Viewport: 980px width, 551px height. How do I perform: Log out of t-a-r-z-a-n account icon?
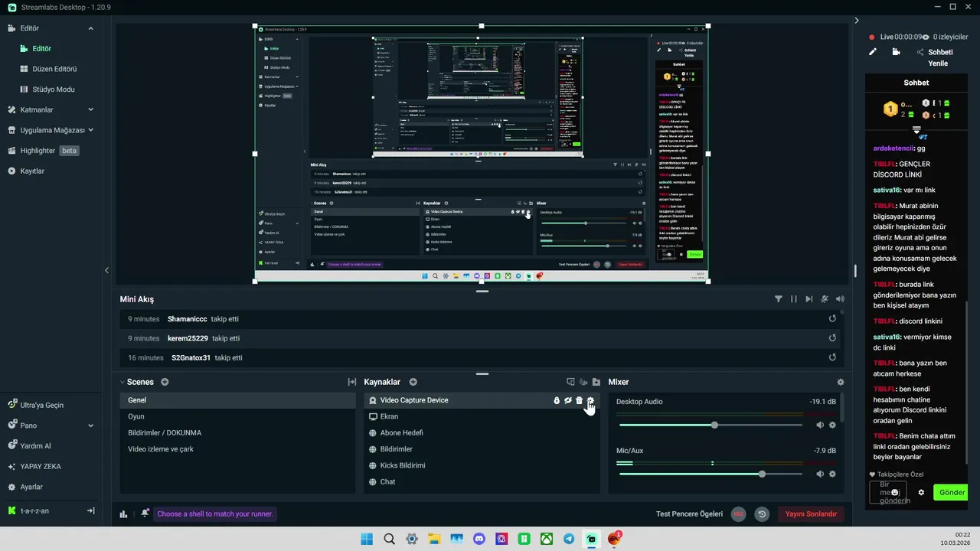(90, 510)
